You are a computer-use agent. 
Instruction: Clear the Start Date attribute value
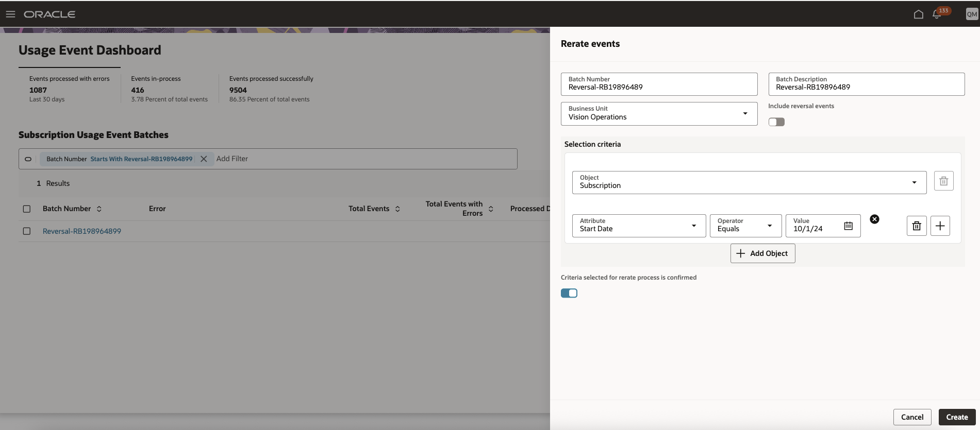click(x=874, y=219)
